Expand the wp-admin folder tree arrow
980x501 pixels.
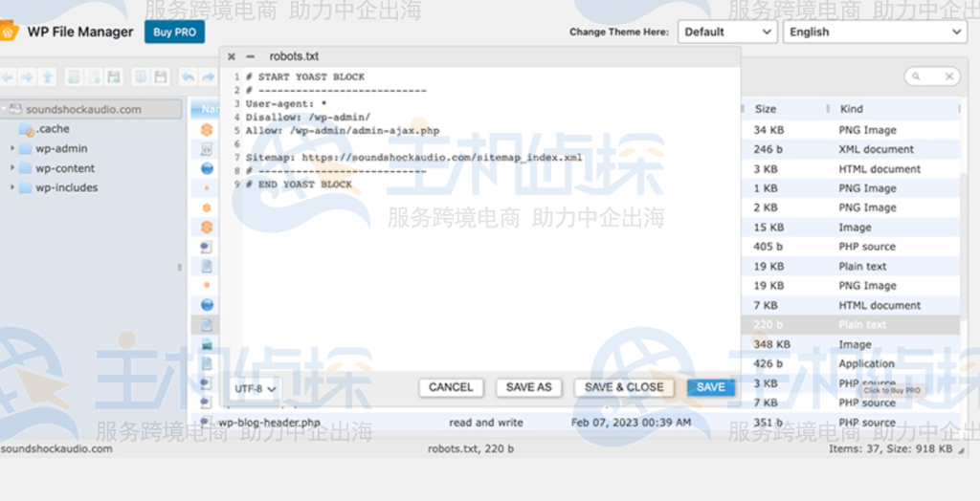click(12, 149)
